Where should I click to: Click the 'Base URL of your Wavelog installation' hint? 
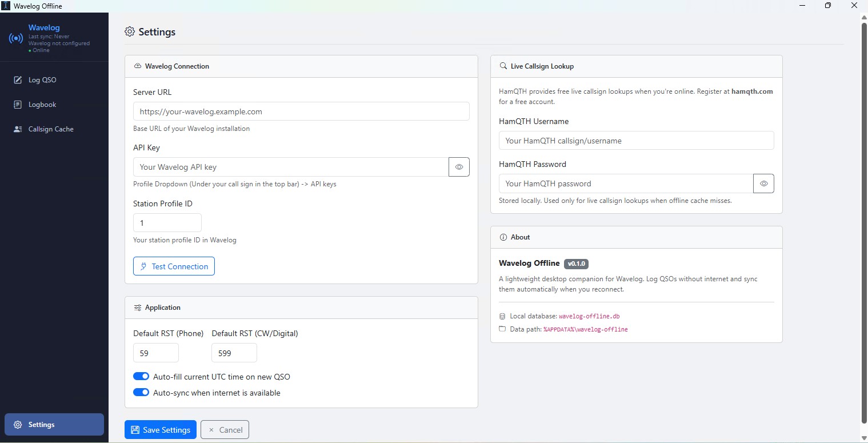[191, 129]
